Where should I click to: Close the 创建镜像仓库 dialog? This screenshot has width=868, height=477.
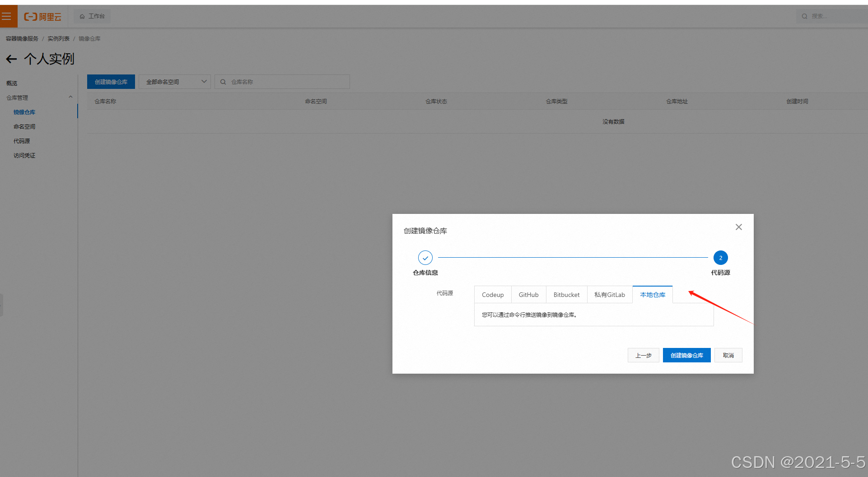pos(739,227)
